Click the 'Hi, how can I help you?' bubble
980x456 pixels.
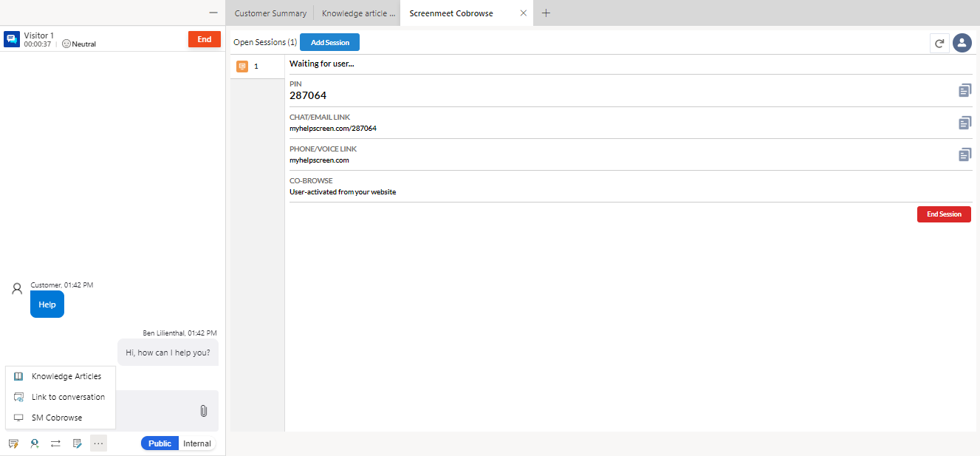168,353
